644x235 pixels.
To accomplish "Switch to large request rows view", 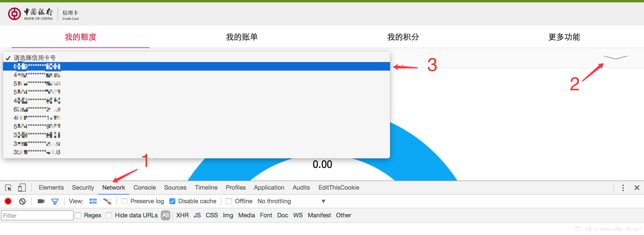I will [93, 201].
